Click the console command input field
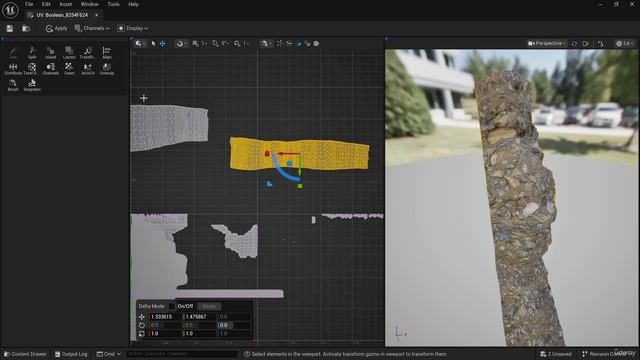 pyautogui.click(x=182, y=354)
